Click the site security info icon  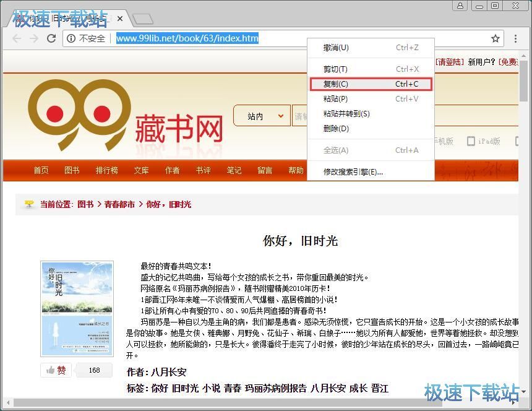[x=71, y=38]
